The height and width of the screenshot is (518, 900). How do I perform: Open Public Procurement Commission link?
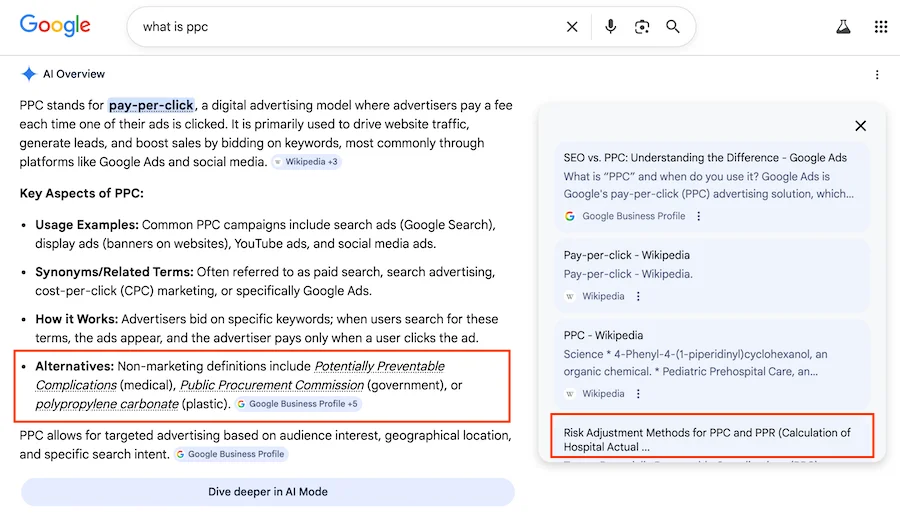(x=272, y=385)
